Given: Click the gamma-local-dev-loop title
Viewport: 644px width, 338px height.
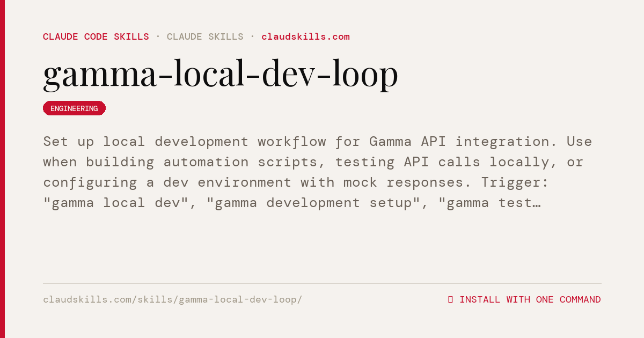Looking at the screenshot, I should [x=221, y=73].
